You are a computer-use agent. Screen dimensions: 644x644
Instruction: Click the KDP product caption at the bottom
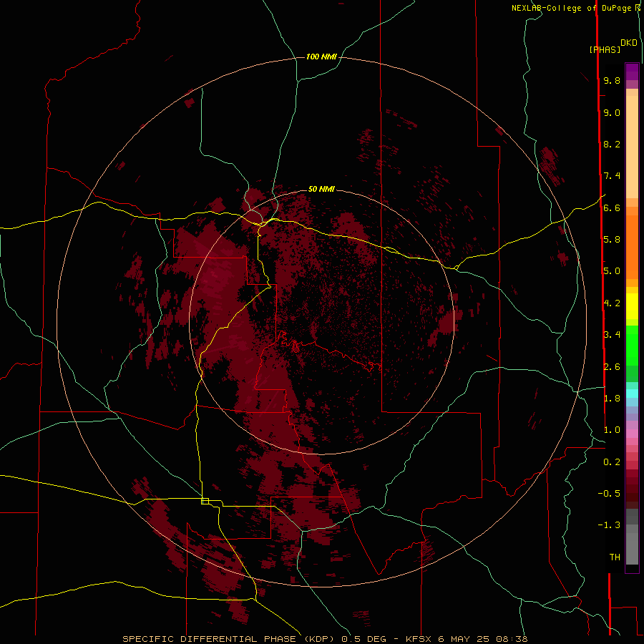click(x=325, y=639)
